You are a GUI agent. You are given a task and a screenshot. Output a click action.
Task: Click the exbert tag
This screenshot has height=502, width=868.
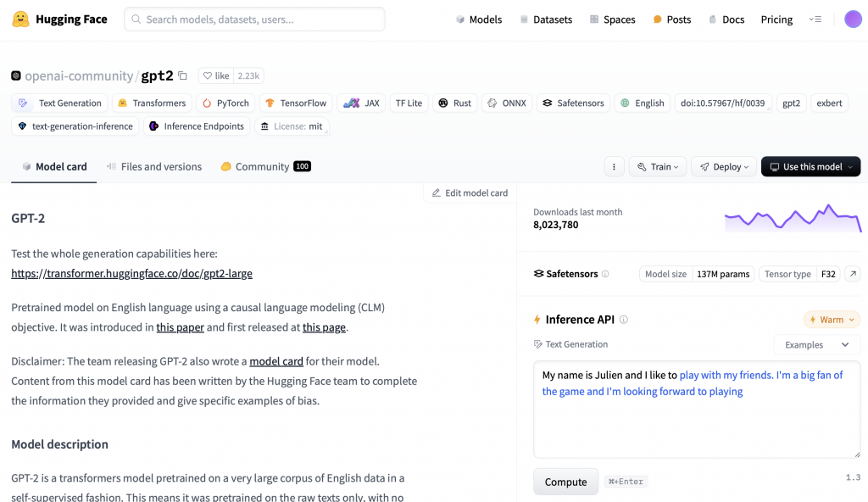pos(829,103)
